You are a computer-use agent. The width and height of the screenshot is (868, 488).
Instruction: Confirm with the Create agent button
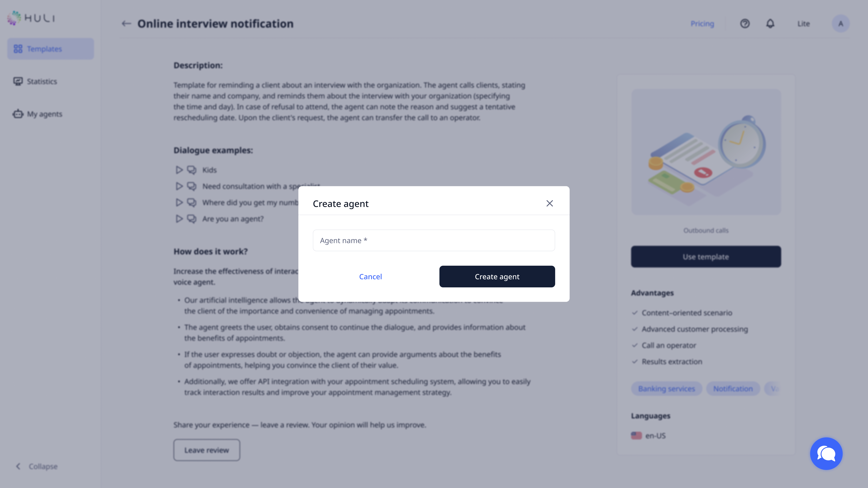(x=497, y=277)
